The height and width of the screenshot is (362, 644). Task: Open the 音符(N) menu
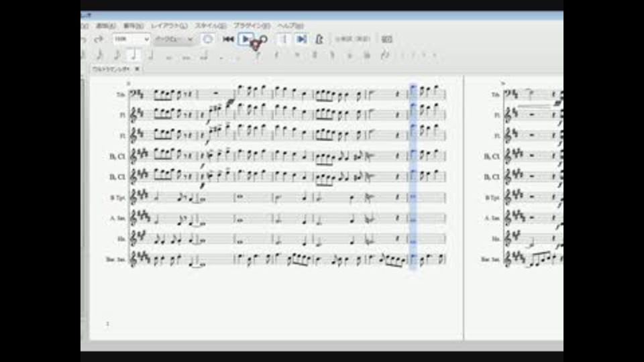133,26
